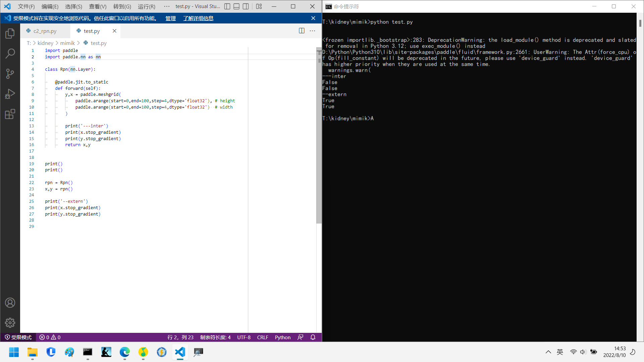Click the Accounts icon in activity bar
The width and height of the screenshot is (644, 362).
[10, 303]
